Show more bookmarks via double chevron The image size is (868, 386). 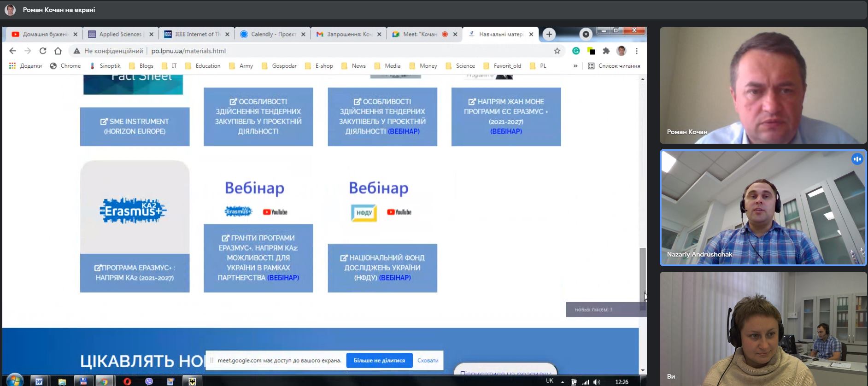click(x=575, y=66)
